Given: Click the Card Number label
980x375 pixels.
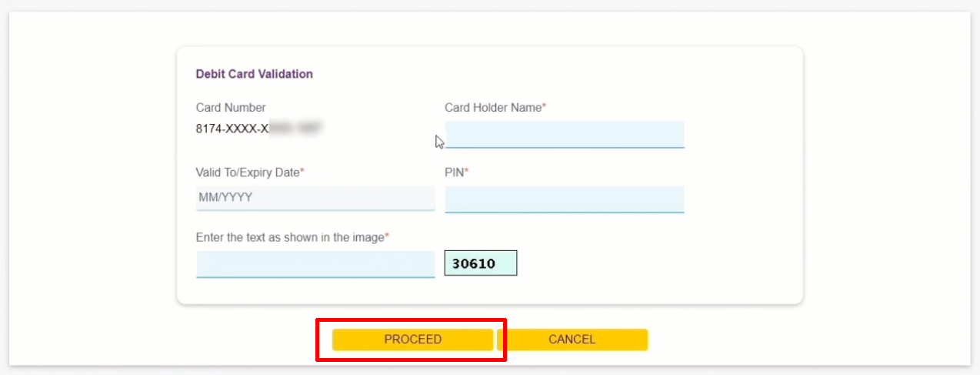Looking at the screenshot, I should [x=231, y=108].
